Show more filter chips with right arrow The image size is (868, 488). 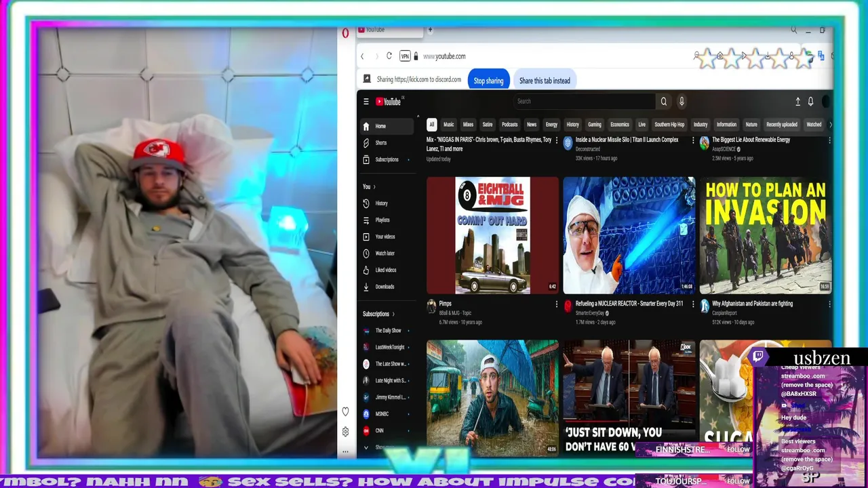pos(830,125)
